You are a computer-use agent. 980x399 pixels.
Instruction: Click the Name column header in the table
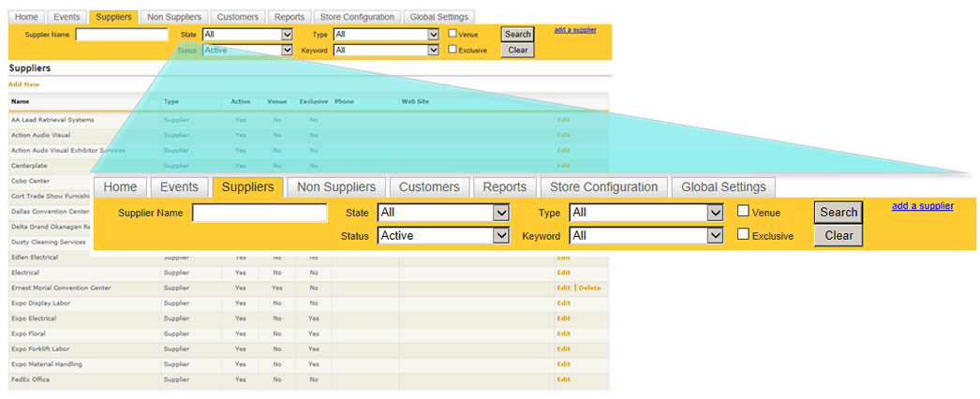[x=20, y=101]
